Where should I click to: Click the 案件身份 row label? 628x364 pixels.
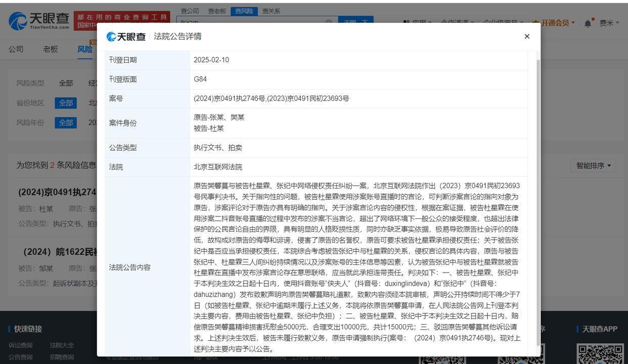tap(123, 123)
